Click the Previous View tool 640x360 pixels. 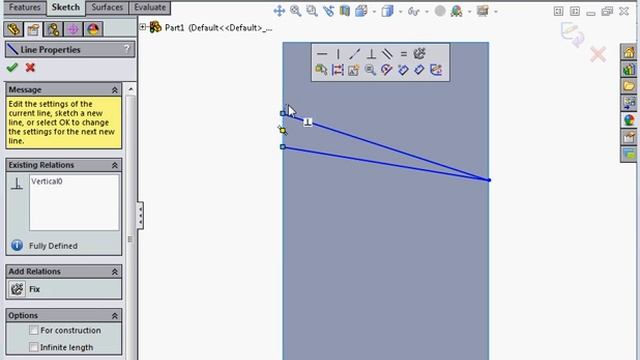329,11
